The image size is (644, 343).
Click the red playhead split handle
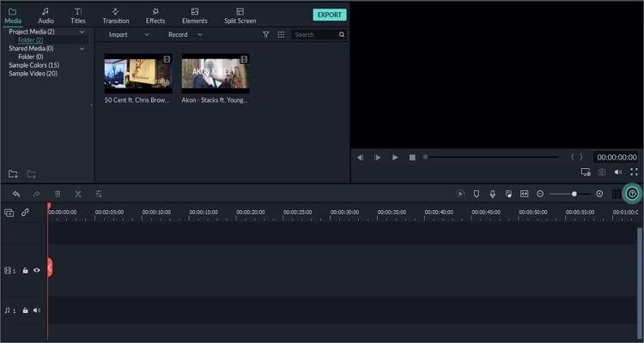point(50,268)
